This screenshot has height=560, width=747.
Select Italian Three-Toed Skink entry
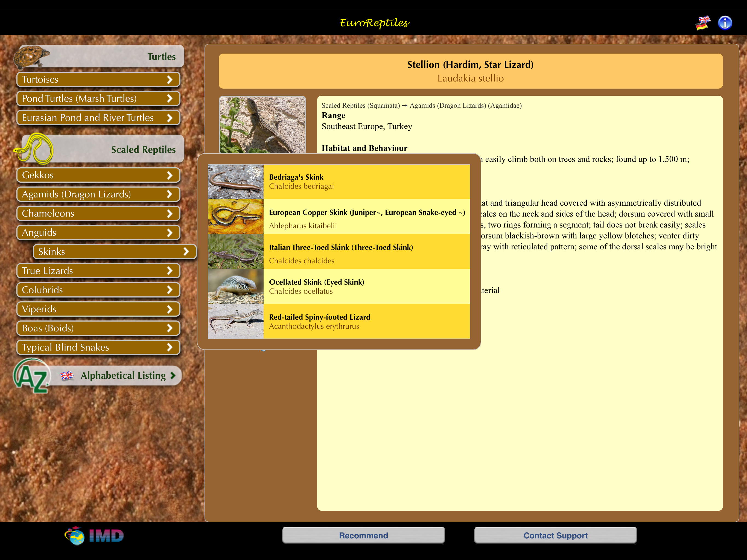(x=339, y=252)
